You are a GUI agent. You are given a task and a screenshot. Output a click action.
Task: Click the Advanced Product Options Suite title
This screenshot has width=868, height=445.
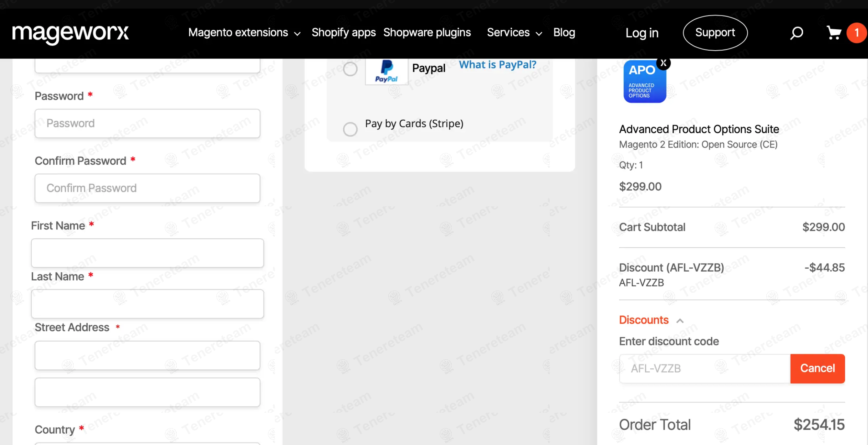tap(699, 129)
